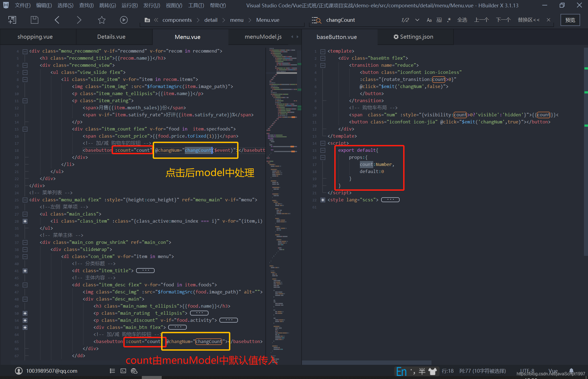
Task: Click the search list icon beside changCount
Action: coord(317,20)
